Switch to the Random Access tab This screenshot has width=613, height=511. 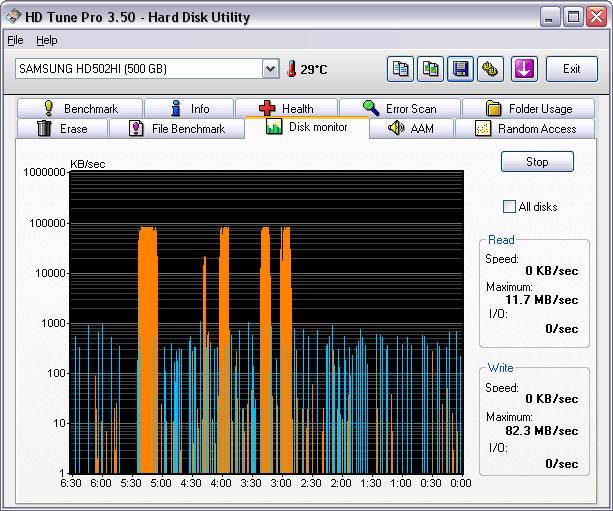pyautogui.click(x=525, y=129)
